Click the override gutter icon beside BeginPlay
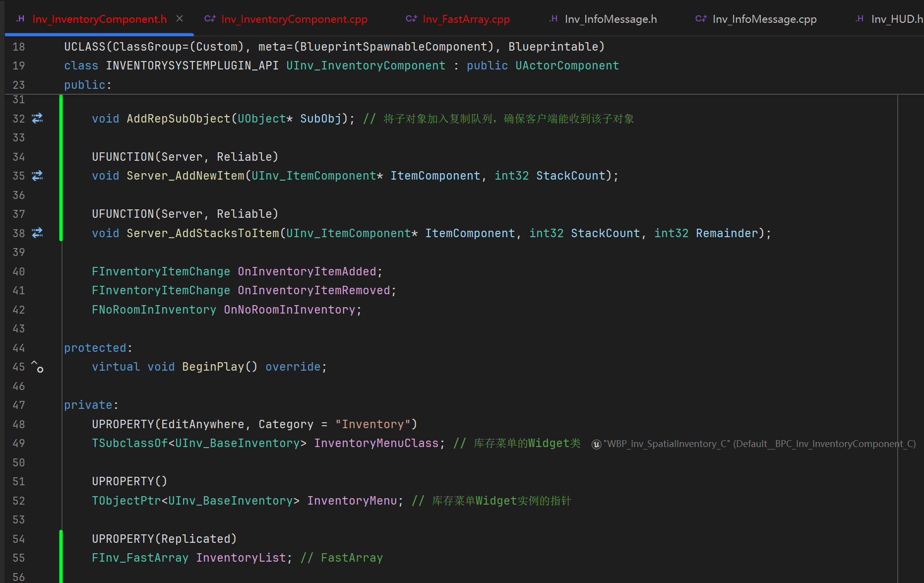This screenshot has width=924, height=583. [37, 367]
